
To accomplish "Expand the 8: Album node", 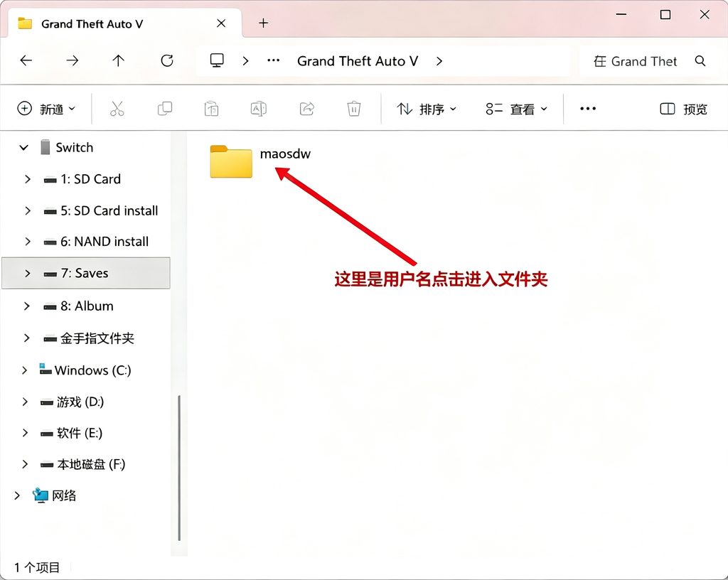I will pos(26,306).
